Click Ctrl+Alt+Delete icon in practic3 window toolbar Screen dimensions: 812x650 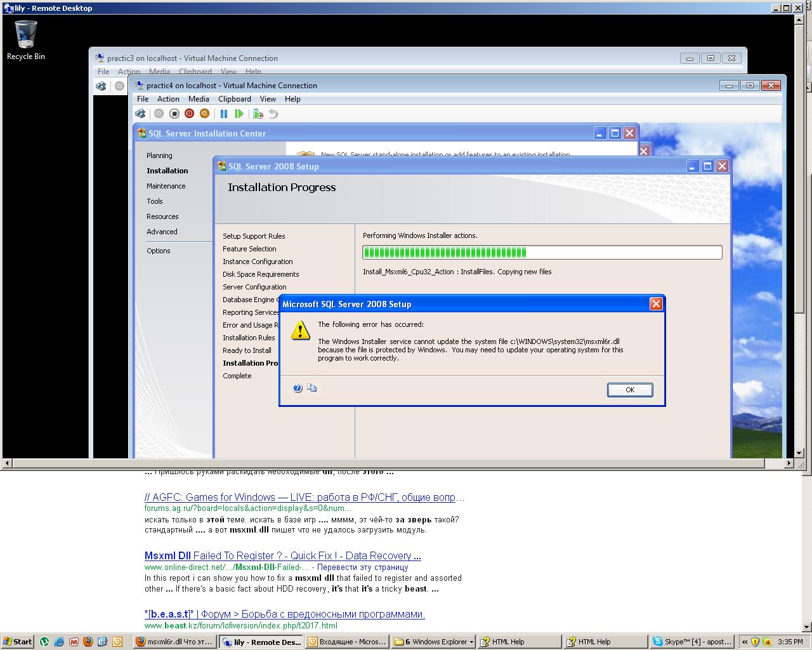(x=101, y=86)
